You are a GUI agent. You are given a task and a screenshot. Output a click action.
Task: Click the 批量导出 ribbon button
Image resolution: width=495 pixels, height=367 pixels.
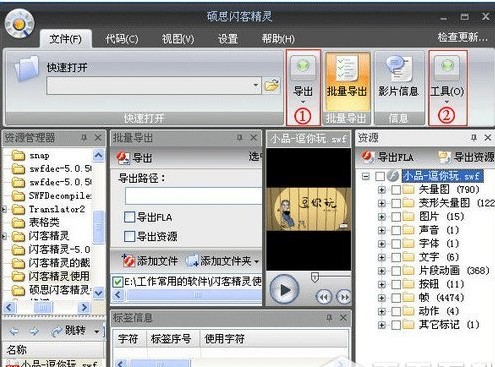pos(347,82)
